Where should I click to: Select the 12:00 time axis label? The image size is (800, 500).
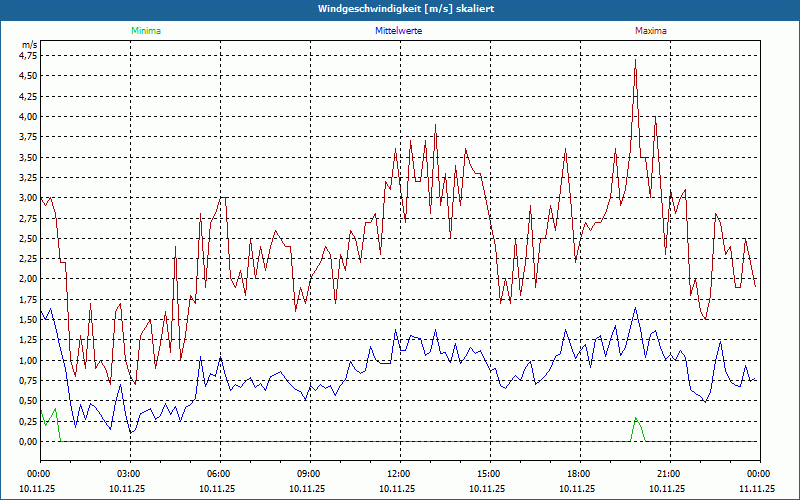pos(398,474)
